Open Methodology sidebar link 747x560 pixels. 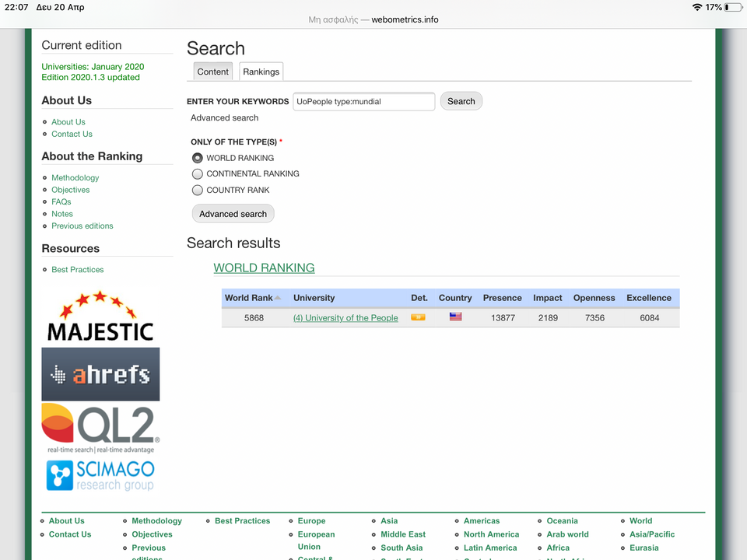pos(75,177)
